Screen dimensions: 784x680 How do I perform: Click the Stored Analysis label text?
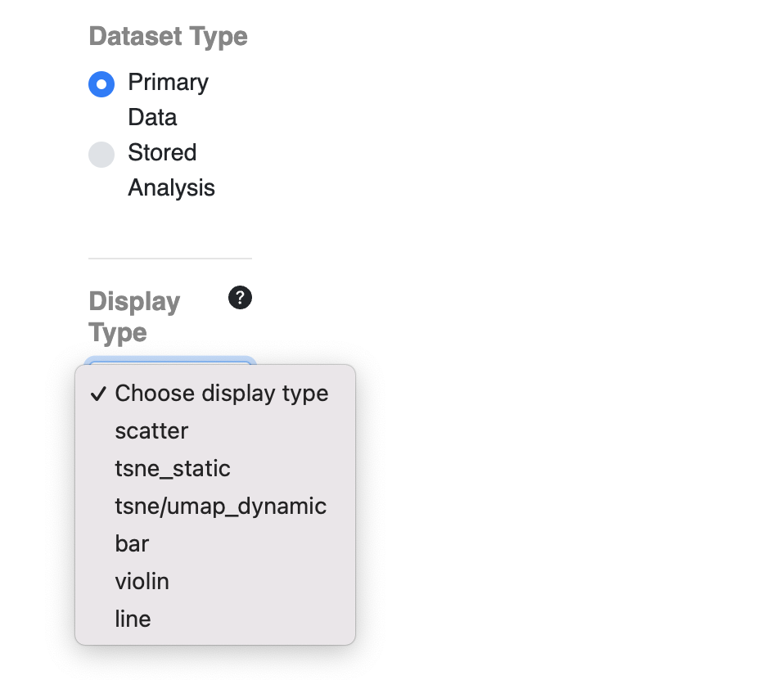tap(172, 170)
